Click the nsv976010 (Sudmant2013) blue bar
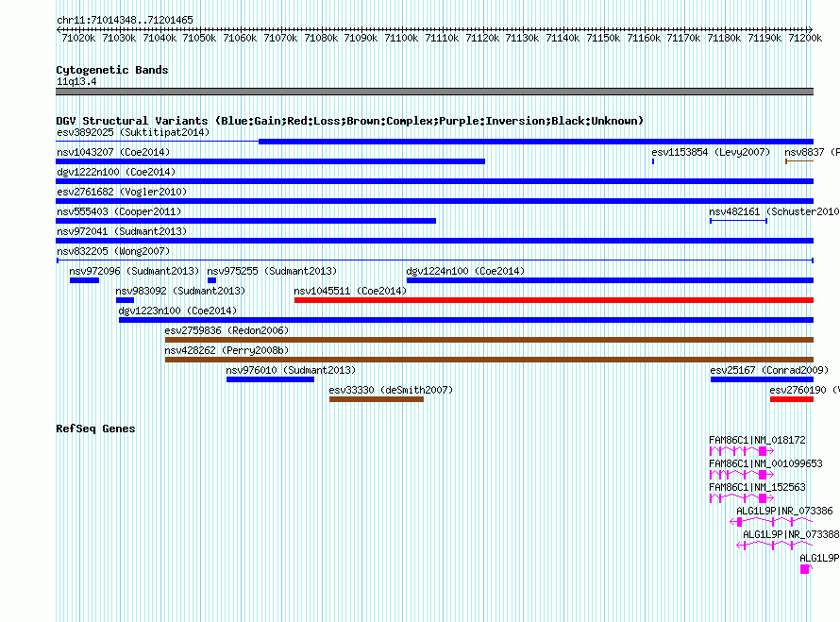 click(x=271, y=379)
